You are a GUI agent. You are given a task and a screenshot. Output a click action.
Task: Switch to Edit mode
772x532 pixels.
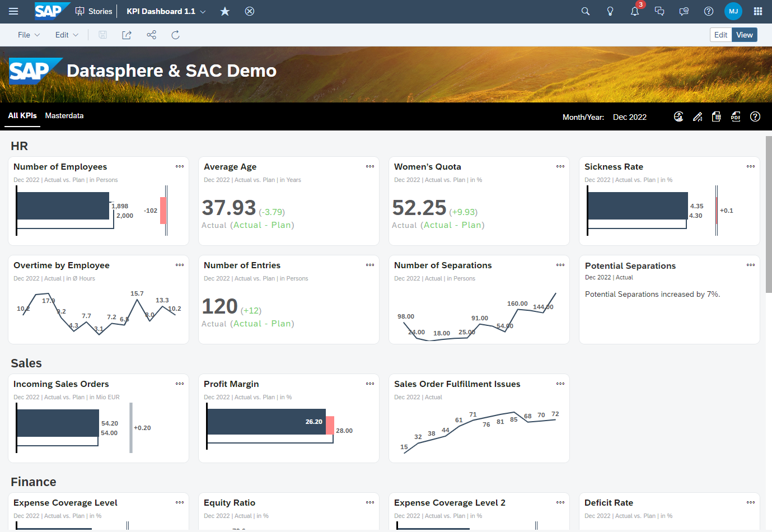(720, 35)
